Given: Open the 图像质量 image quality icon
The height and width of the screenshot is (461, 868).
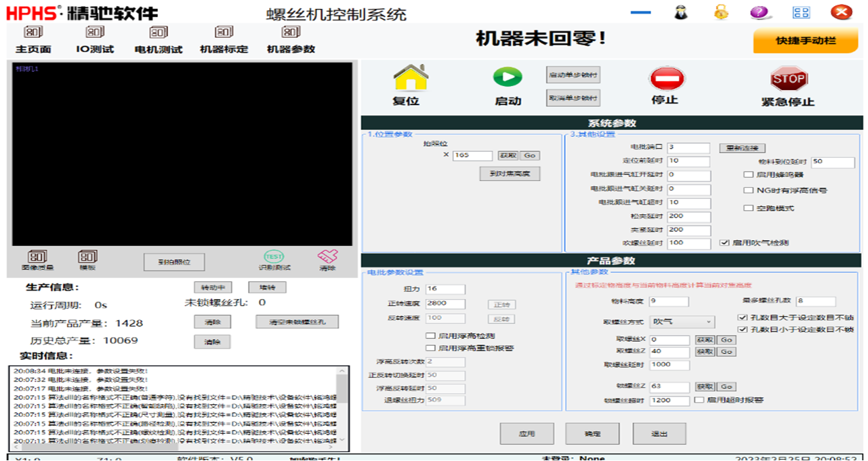Looking at the screenshot, I should click(37, 257).
